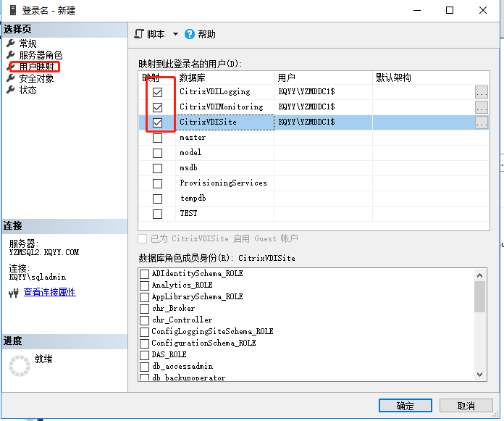This screenshot has height=421, width=504.
Task: Switch to 用户映射 page
Action: click(36, 67)
